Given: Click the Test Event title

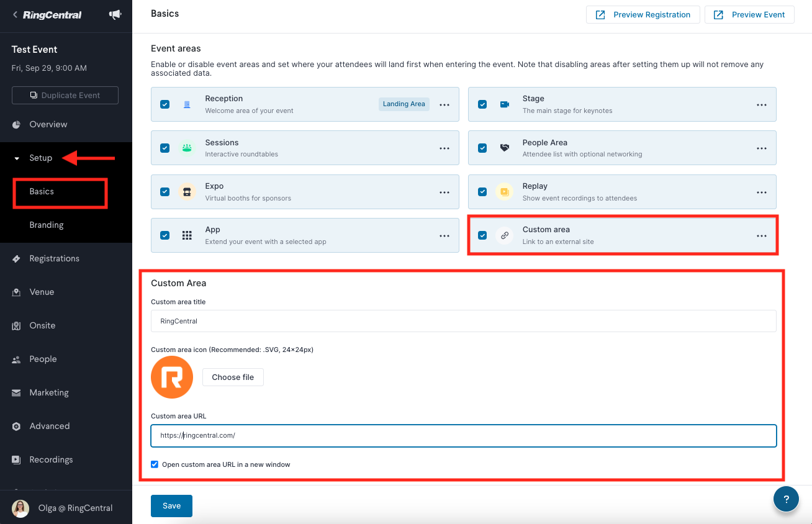Looking at the screenshot, I should 35,50.
